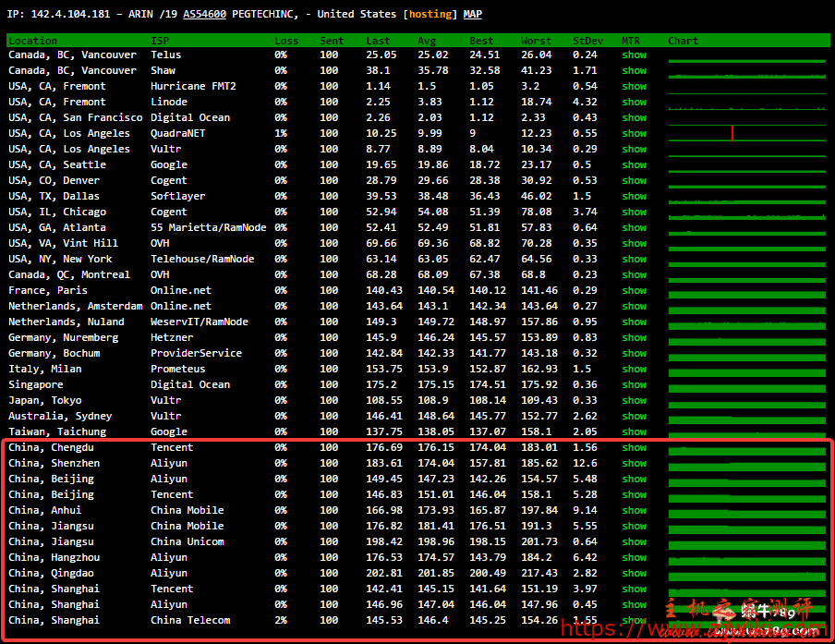Show MTR for Seattle Google row
The height and width of the screenshot is (644, 835).
(634, 165)
